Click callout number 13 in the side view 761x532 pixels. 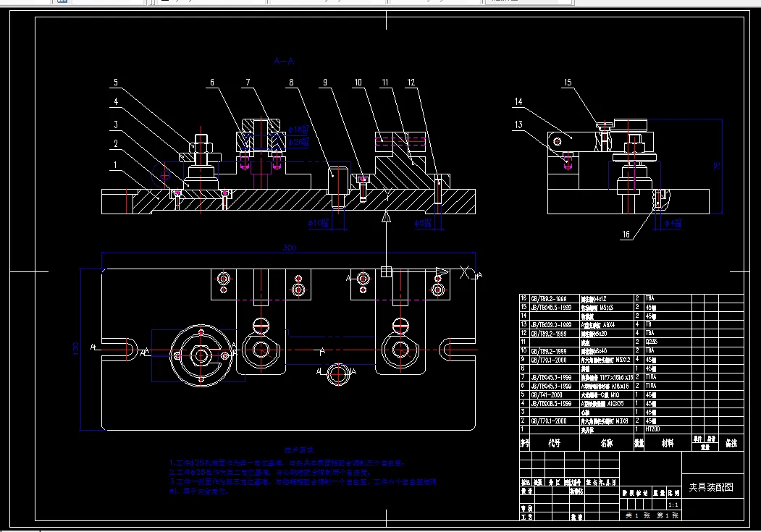(x=519, y=124)
